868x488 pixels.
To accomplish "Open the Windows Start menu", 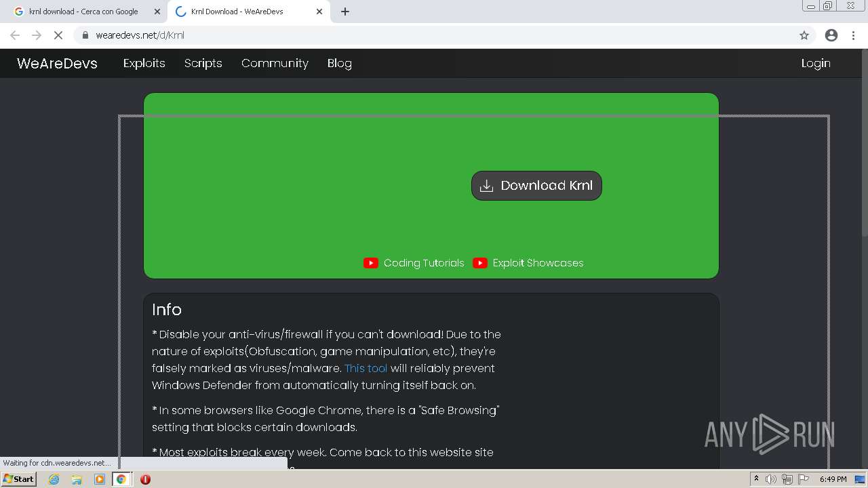I will click(x=18, y=479).
